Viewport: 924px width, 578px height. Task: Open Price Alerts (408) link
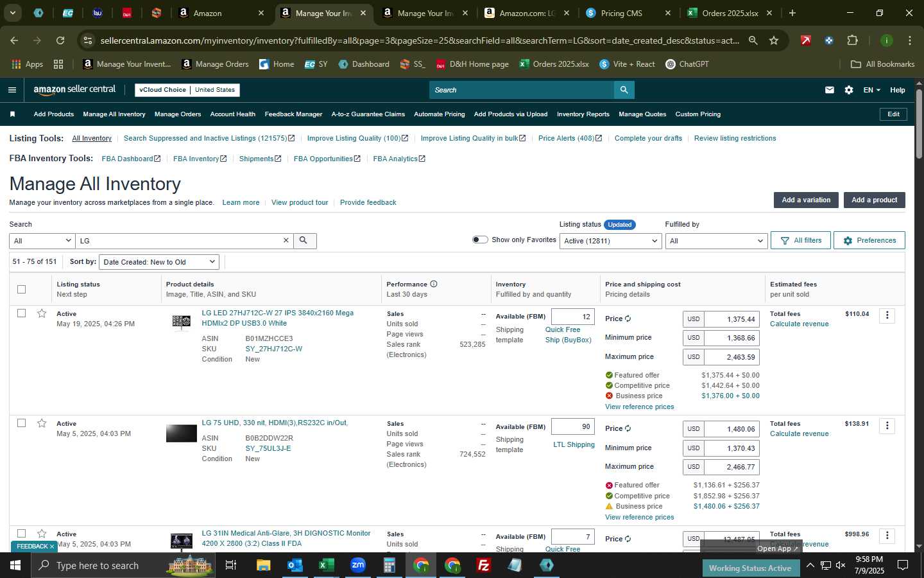point(570,138)
